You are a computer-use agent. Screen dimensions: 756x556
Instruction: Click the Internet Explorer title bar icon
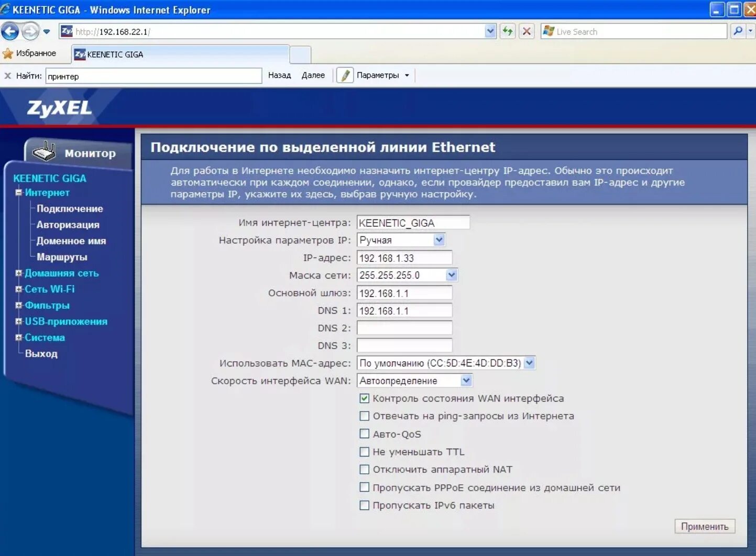point(5,9)
